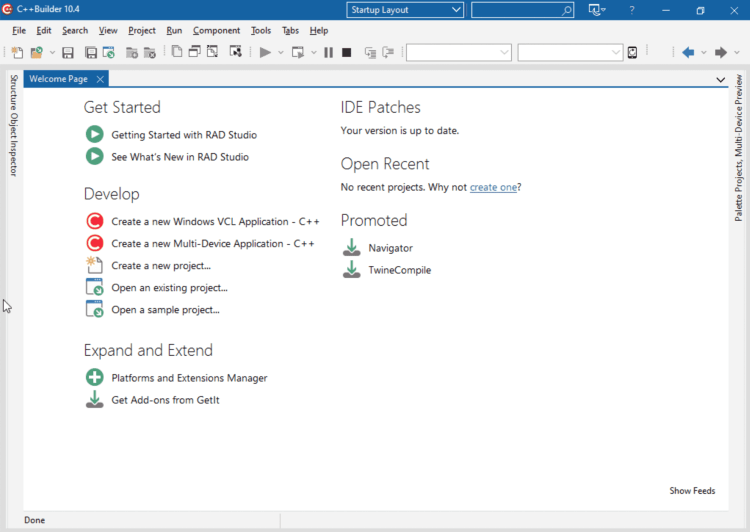Close the Welcome Page tab
Screen dimensions: 750x532
click(100, 79)
